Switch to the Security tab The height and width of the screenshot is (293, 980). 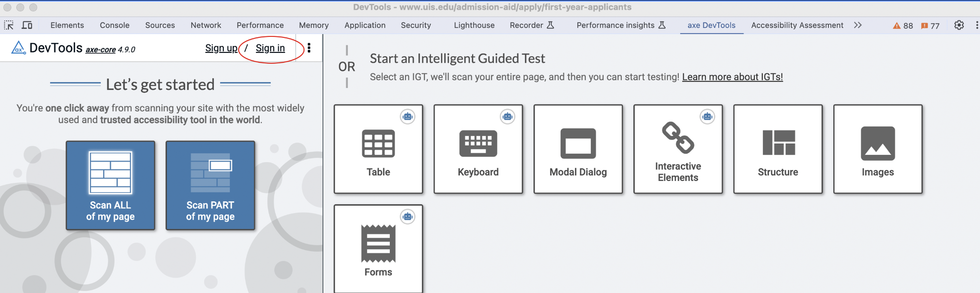pos(416,26)
